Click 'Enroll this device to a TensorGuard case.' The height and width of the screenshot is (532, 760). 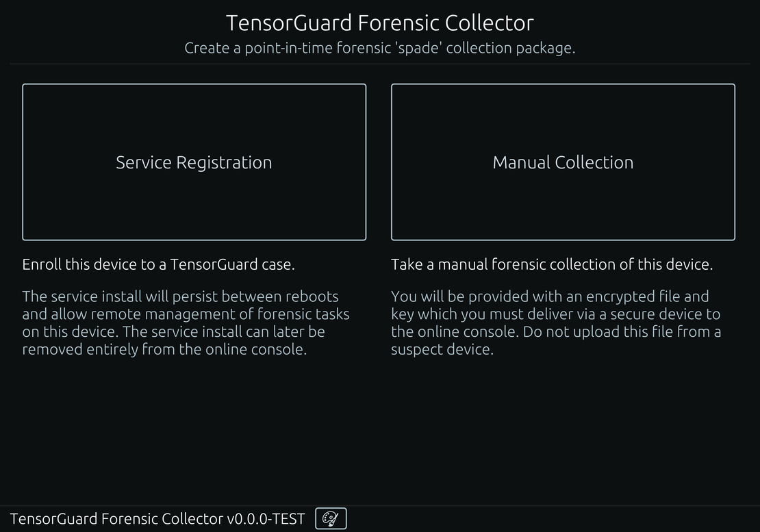(x=158, y=264)
